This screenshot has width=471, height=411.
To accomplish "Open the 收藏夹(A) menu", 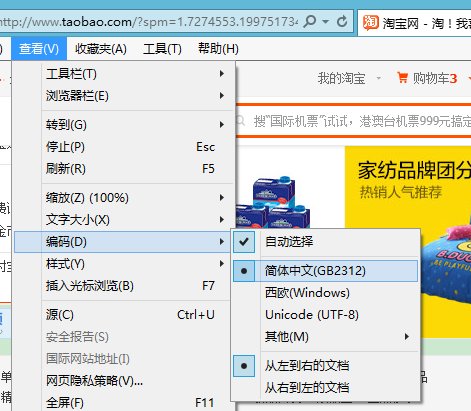I will pos(101,49).
